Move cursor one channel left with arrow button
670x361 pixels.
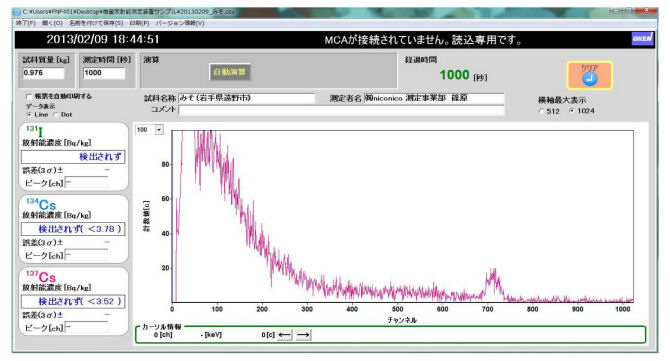(x=285, y=335)
